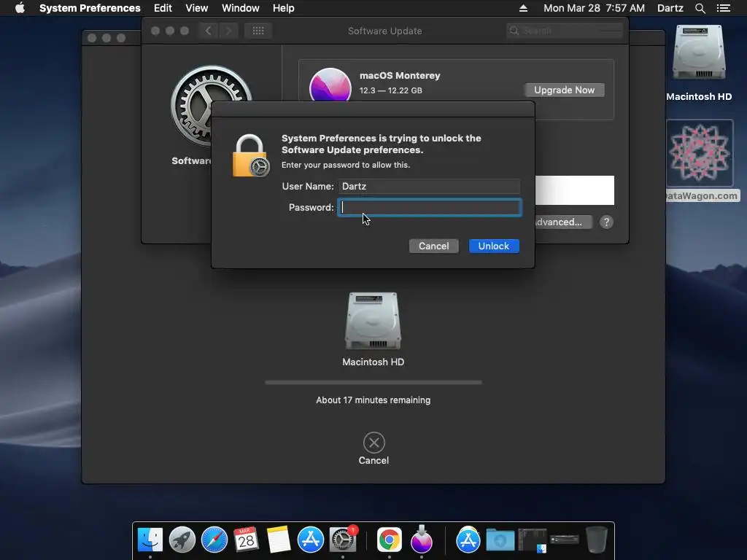Open System Preferences menu

[90, 8]
